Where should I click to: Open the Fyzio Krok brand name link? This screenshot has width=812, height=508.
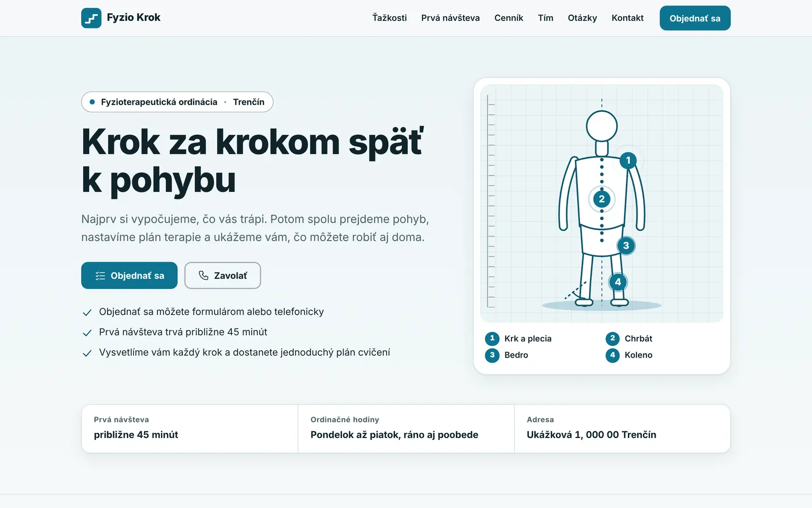[133, 18]
